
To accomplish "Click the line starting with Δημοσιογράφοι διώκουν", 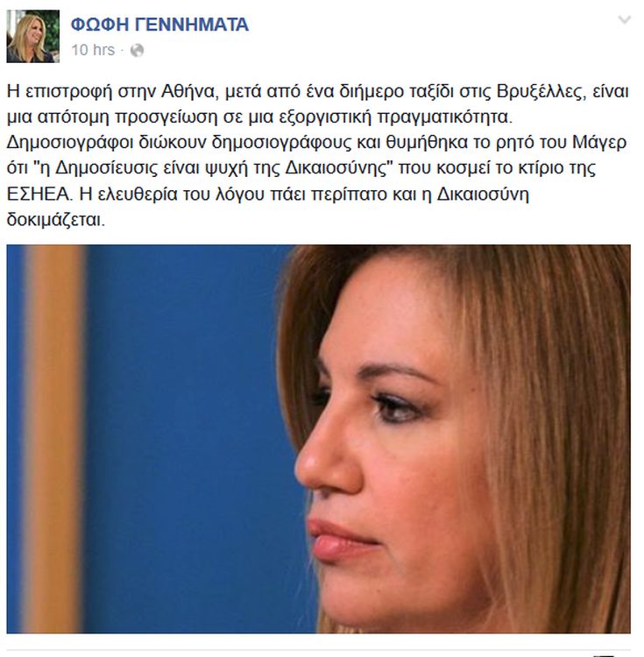I will pyautogui.click(x=317, y=143).
